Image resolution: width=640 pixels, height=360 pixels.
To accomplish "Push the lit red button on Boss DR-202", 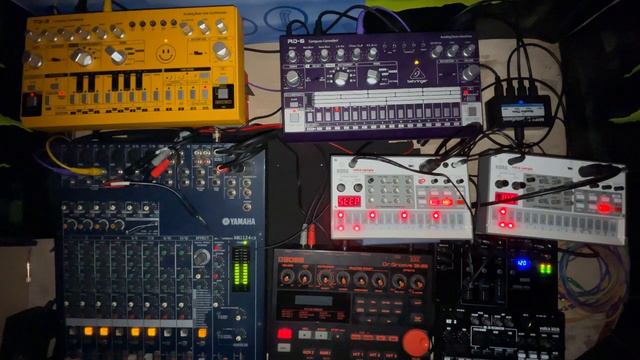I will 284,334.
